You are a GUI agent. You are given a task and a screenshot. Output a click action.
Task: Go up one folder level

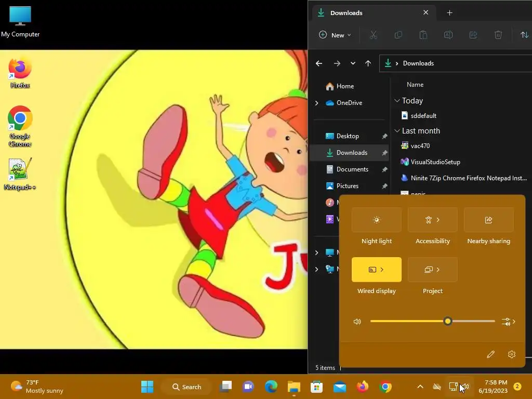coord(368,63)
